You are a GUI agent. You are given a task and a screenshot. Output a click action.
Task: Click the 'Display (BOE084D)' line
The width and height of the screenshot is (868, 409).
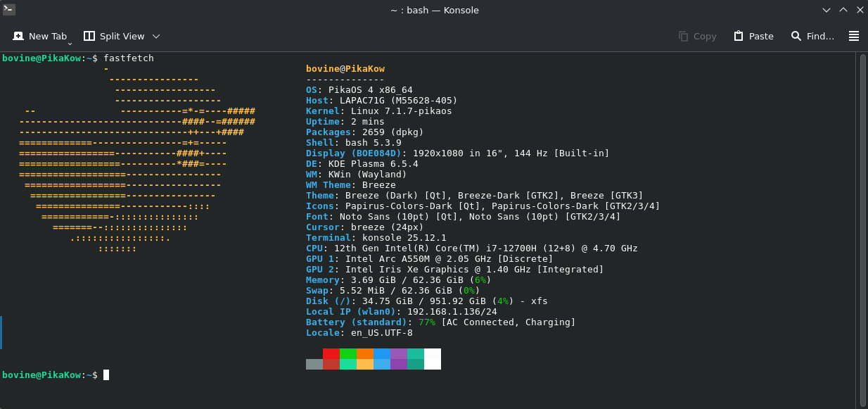point(458,153)
